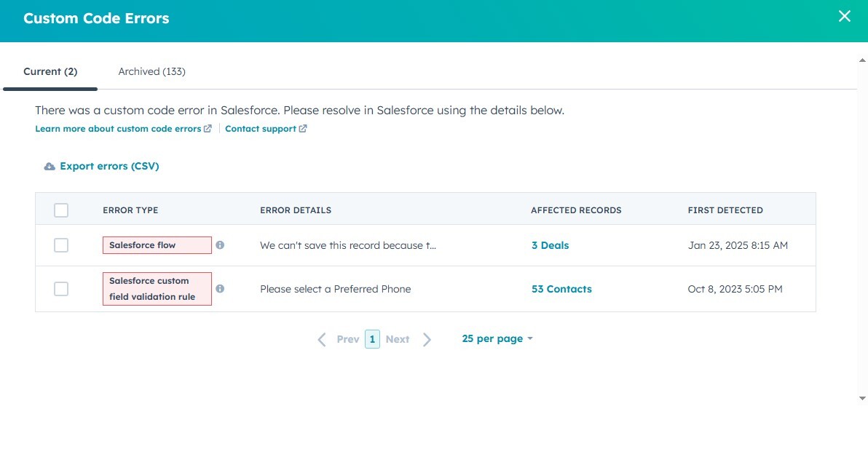This screenshot has width=868, height=465.
Task: Click the truncated 'We can't save this record' text
Action: (348, 245)
